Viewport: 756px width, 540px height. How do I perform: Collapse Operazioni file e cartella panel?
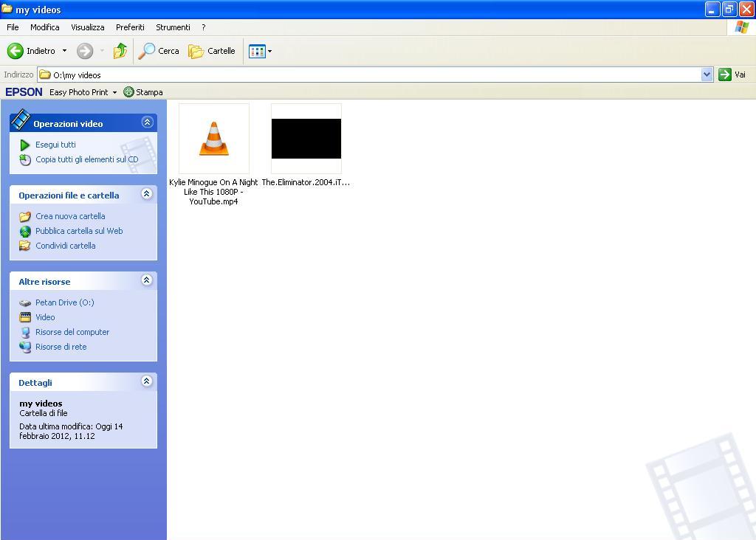pos(147,194)
